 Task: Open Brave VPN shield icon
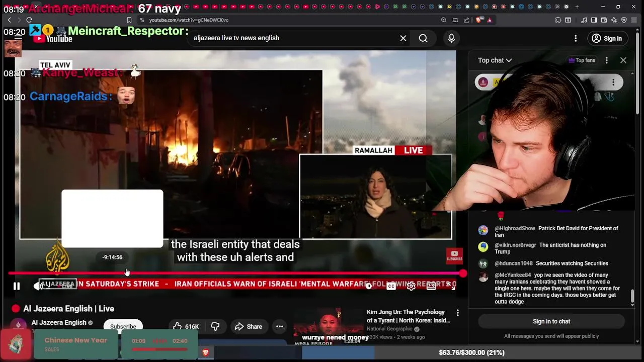click(x=624, y=20)
